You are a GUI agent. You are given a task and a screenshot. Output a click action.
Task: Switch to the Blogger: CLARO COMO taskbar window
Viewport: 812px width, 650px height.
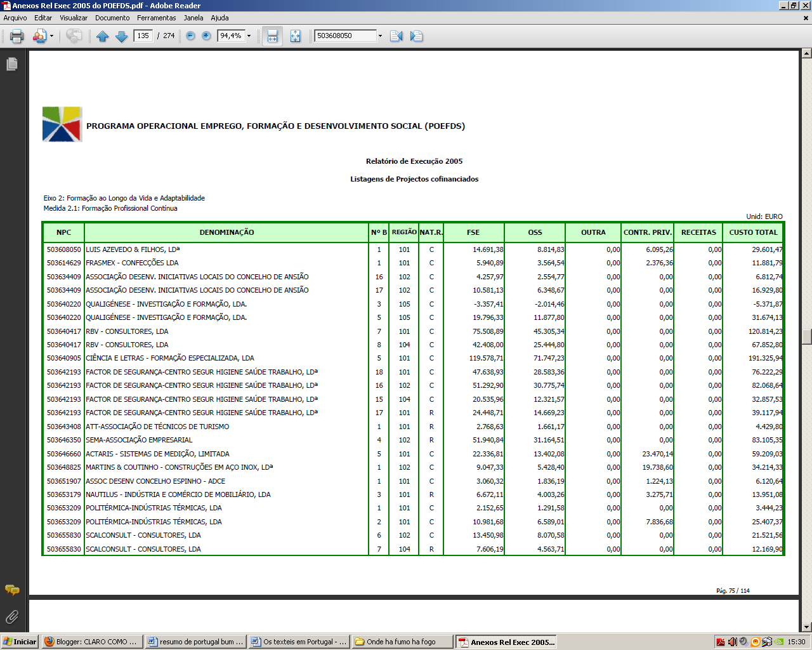coord(91,642)
